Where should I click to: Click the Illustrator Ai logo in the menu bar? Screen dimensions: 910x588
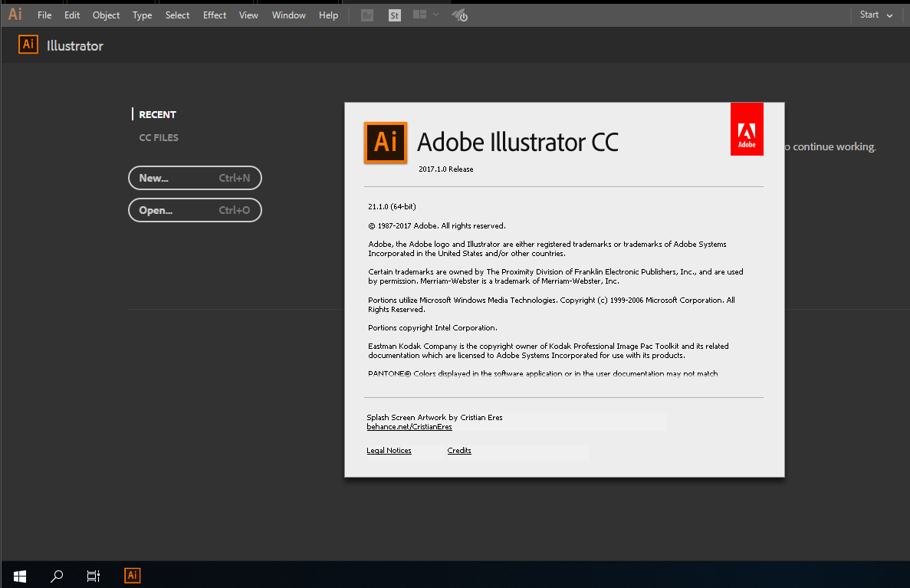[14, 14]
